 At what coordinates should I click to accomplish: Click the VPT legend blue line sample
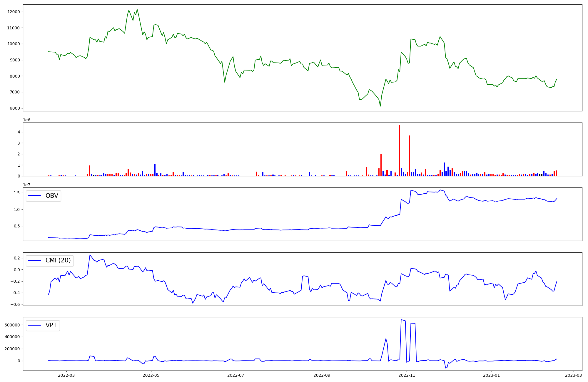[34, 325]
